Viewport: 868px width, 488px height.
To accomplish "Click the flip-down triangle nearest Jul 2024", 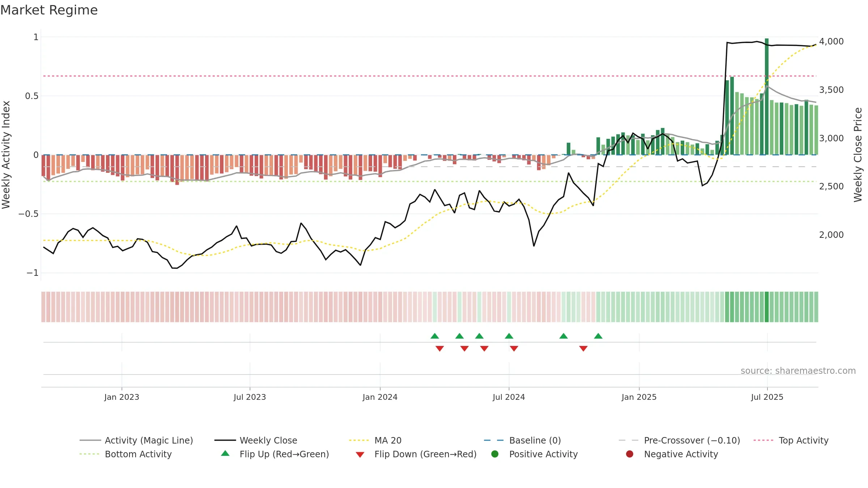I will tap(514, 348).
